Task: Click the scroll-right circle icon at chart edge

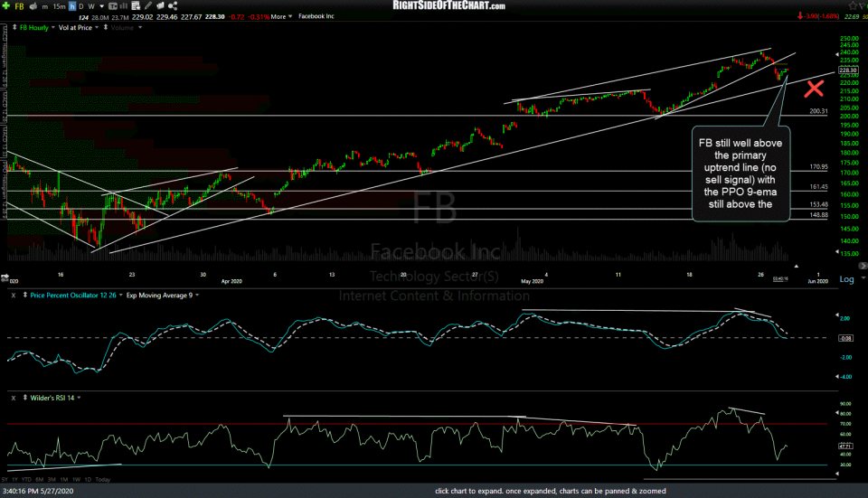Action: click(x=863, y=266)
